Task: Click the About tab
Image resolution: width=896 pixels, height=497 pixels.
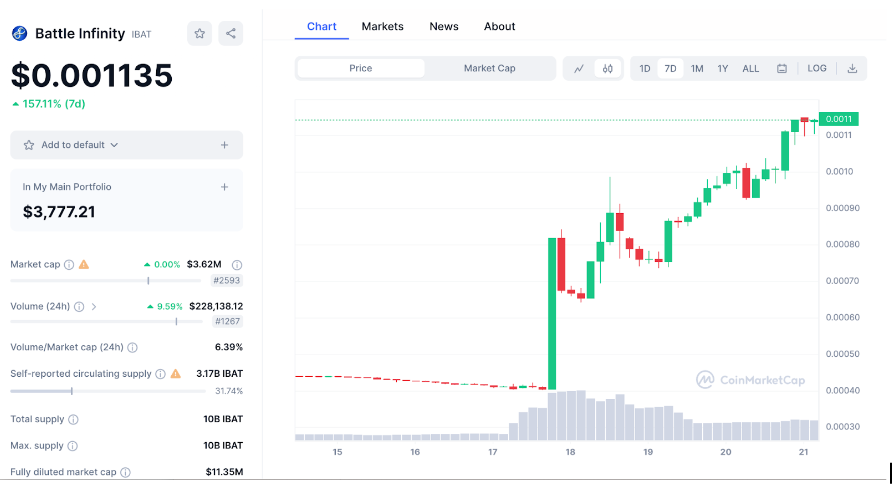Action: 499,26
